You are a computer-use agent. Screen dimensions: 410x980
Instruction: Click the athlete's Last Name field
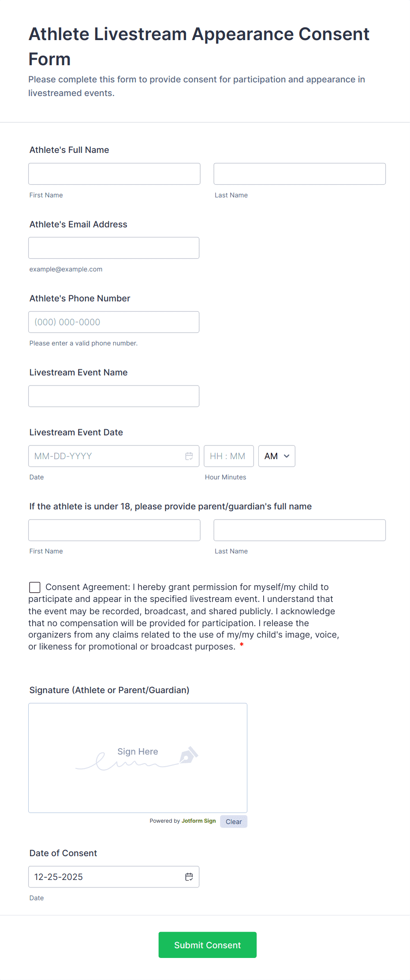tap(299, 174)
